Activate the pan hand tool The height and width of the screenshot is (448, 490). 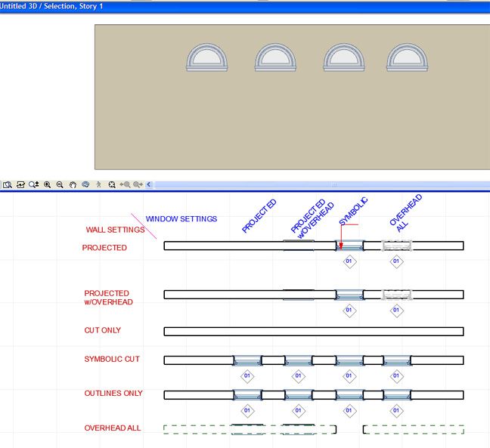(x=73, y=184)
